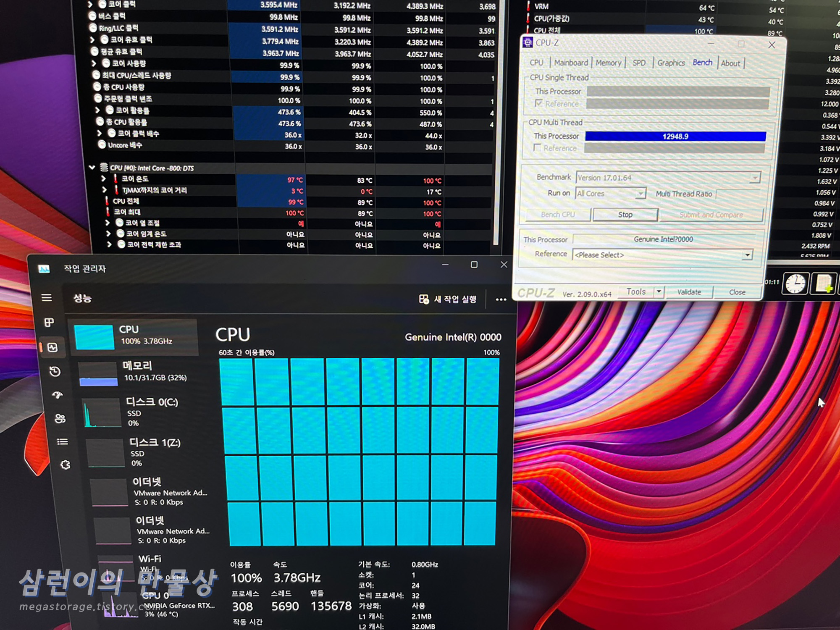840x630 pixels.
Task: Open Startup apps gauge icon in sidebar
Action: click(58, 395)
